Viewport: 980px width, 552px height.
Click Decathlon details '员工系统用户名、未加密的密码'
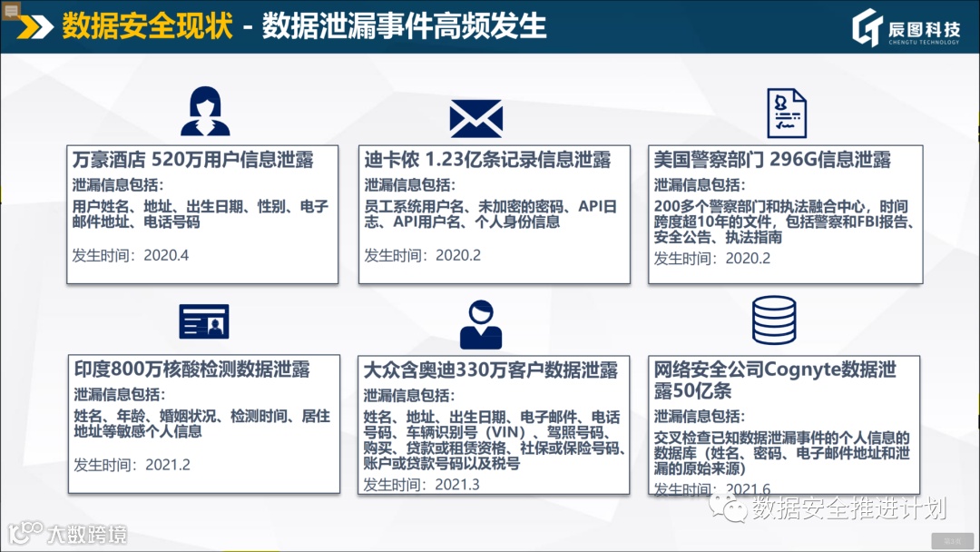464,206
